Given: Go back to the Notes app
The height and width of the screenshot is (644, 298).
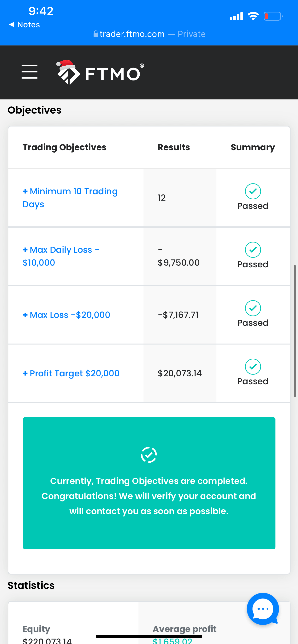Looking at the screenshot, I should [24, 25].
